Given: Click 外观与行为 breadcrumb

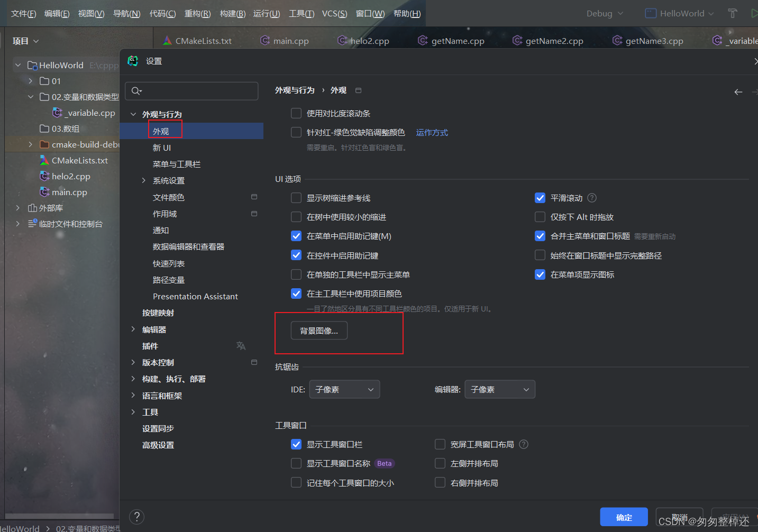Looking at the screenshot, I should (x=295, y=90).
